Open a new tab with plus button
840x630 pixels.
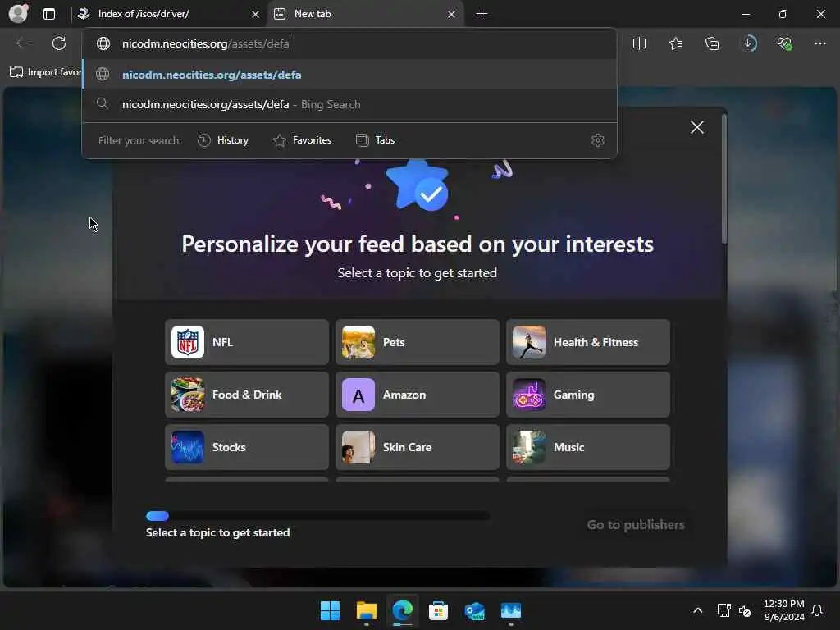click(x=482, y=14)
